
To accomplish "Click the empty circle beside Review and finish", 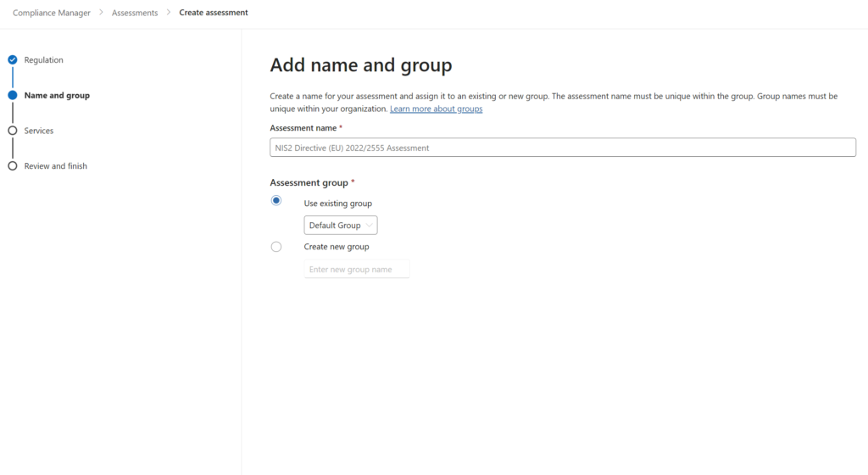I will coord(13,166).
